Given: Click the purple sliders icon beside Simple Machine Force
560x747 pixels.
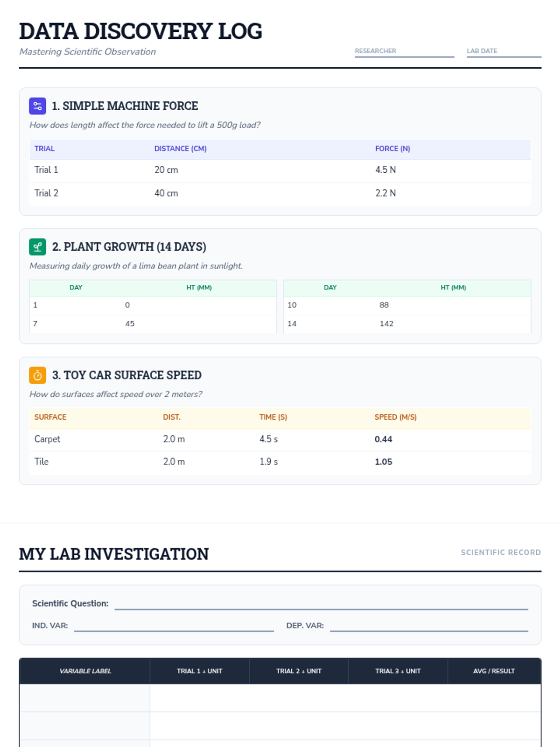Looking at the screenshot, I should pyautogui.click(x=37, y=106).
